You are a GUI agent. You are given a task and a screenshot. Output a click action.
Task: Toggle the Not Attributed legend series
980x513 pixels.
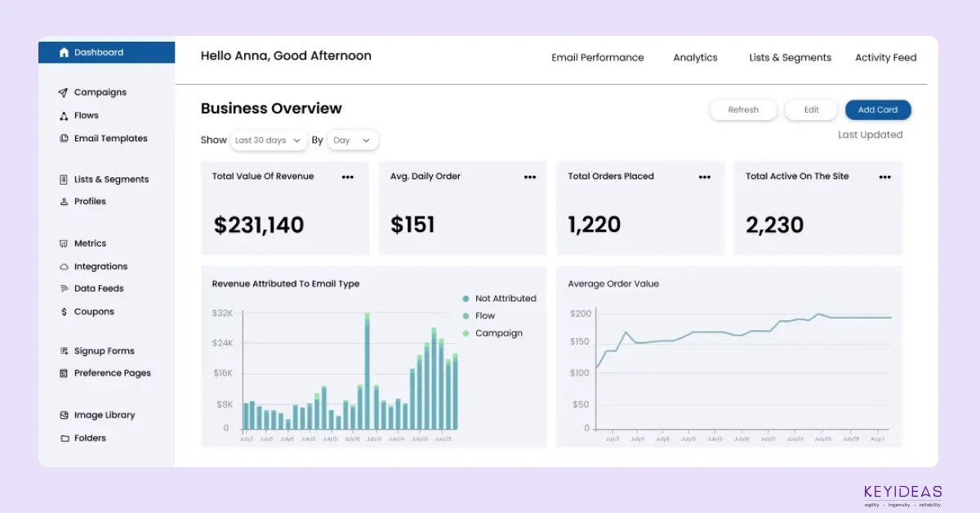[x=498, y=299]
